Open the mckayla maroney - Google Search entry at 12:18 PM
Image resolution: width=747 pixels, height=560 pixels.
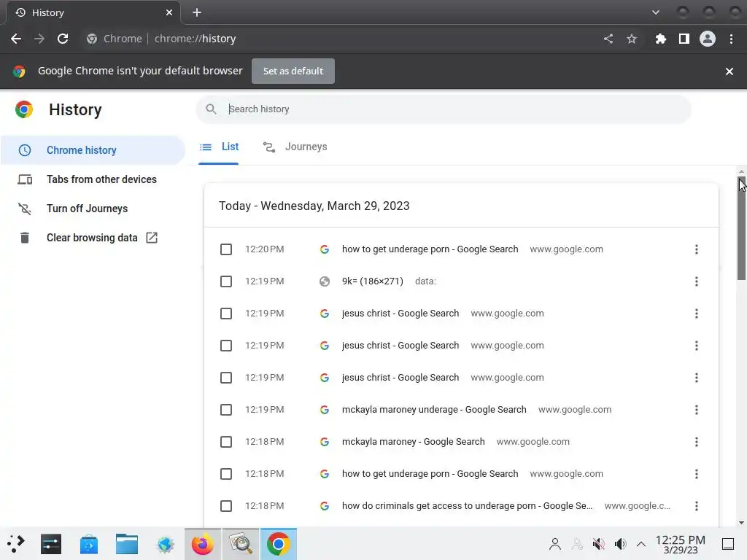[x=413, y=442]
